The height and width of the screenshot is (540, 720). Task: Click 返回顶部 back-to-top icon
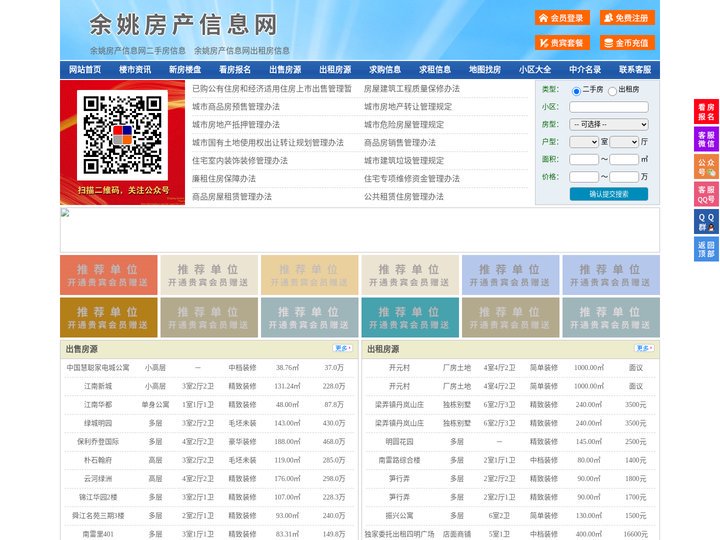click(706, 249)
